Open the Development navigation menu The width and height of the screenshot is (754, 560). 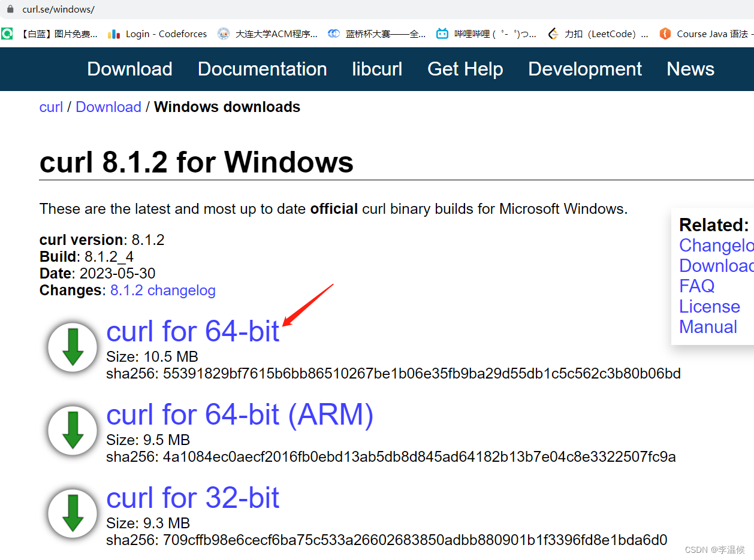click(x=585, y=69)
